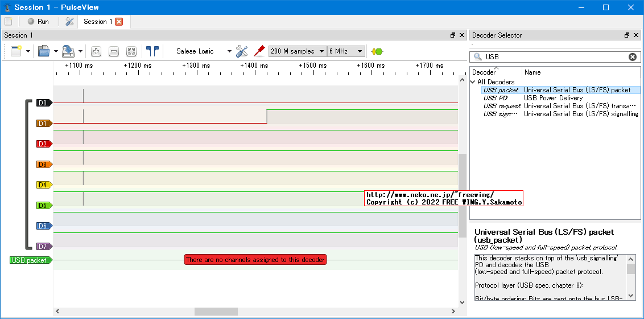Switch to the Session 1 tab
644x319 pixels.
click(x=98, y=22)
